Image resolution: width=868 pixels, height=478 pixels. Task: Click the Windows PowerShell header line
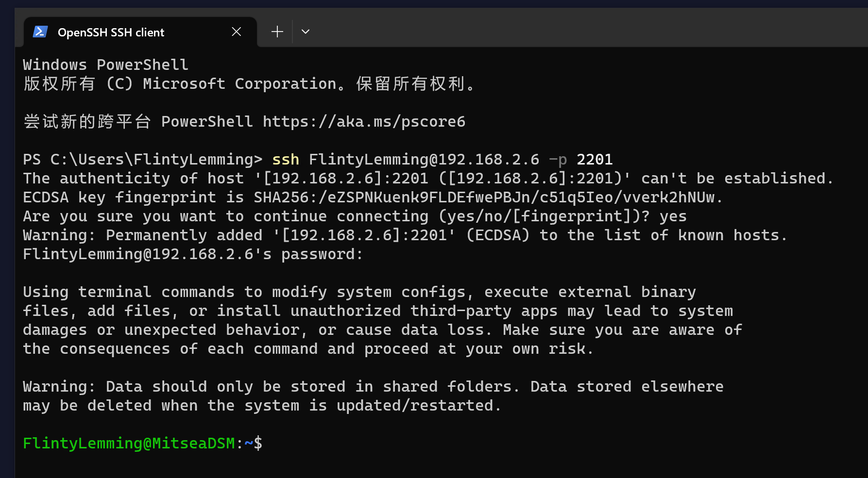pyautogui.click(x=105, y=65)
